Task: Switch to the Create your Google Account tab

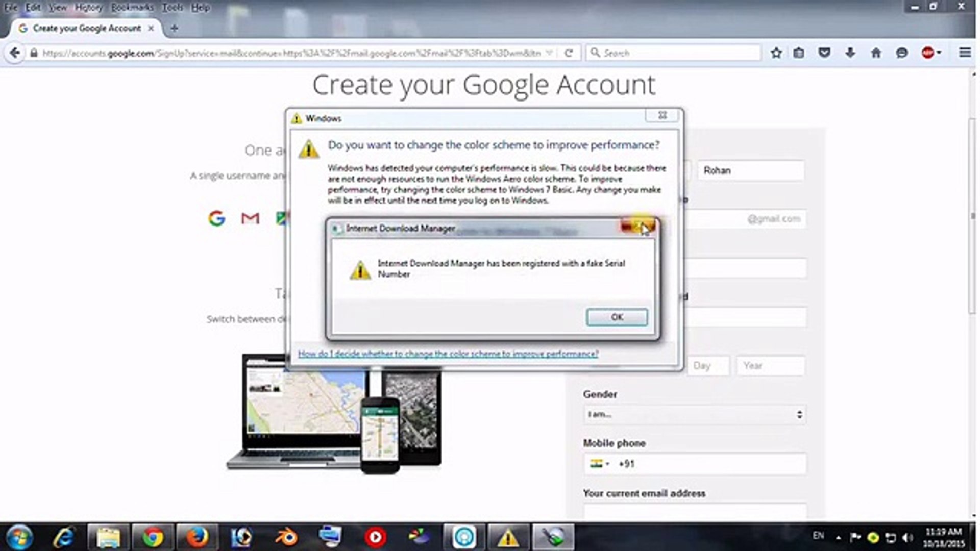Action: tap(84, 28)
